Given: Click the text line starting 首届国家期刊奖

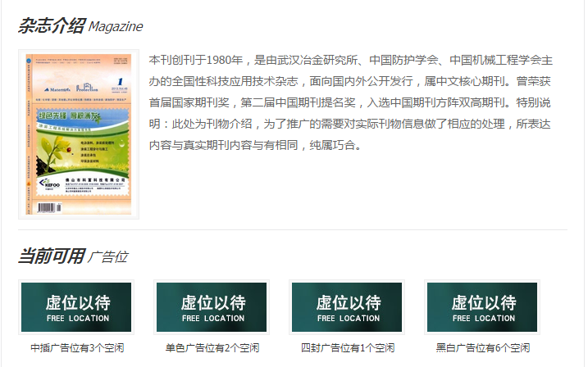Looking at the screenshot, I should point(349,102).
